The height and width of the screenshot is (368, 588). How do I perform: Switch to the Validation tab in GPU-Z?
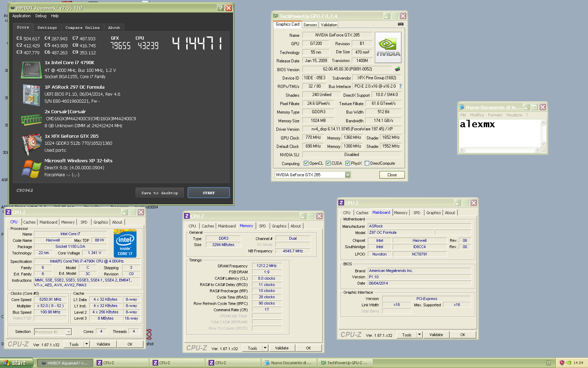329,25
